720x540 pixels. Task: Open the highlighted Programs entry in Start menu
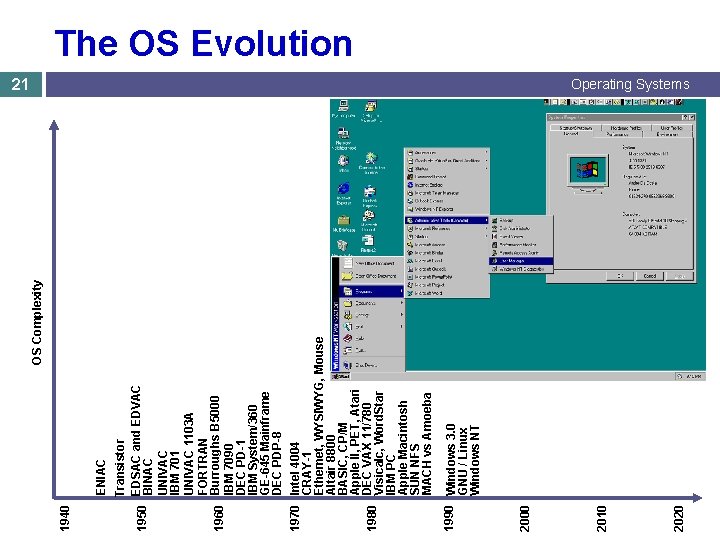point(372,292)
